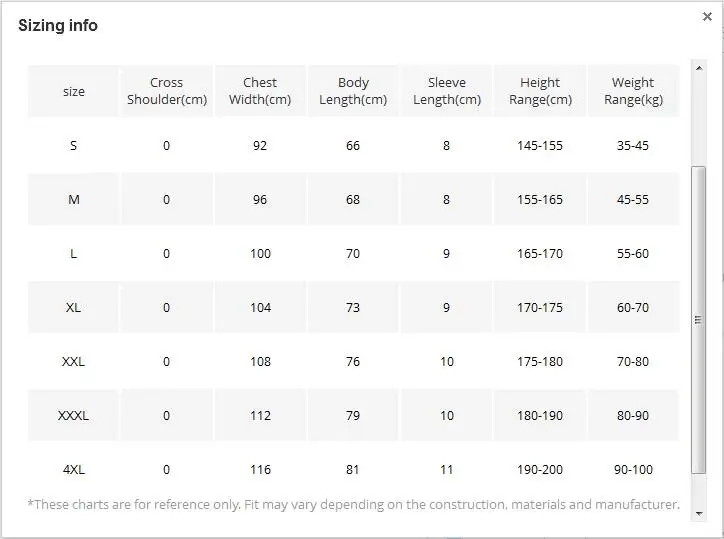Image resolution: width=724 pixels, height=539 pixels.
Task: Click the Sizing info title
Action: click(58, 26)
